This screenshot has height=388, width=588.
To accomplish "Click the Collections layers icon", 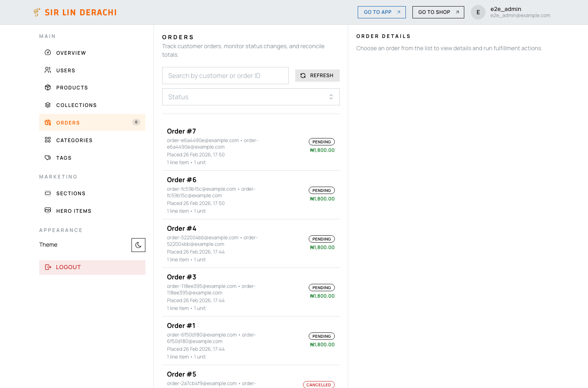I will tap(48, 105).
